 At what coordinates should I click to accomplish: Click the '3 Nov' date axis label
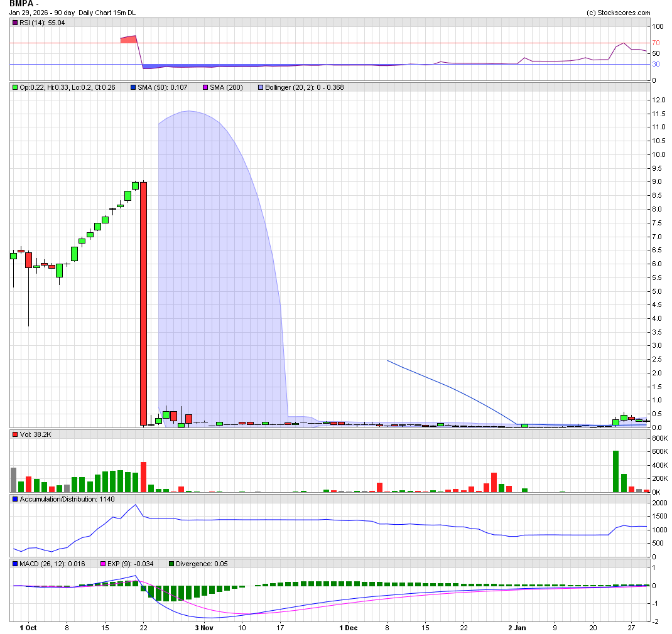point(204,628)
